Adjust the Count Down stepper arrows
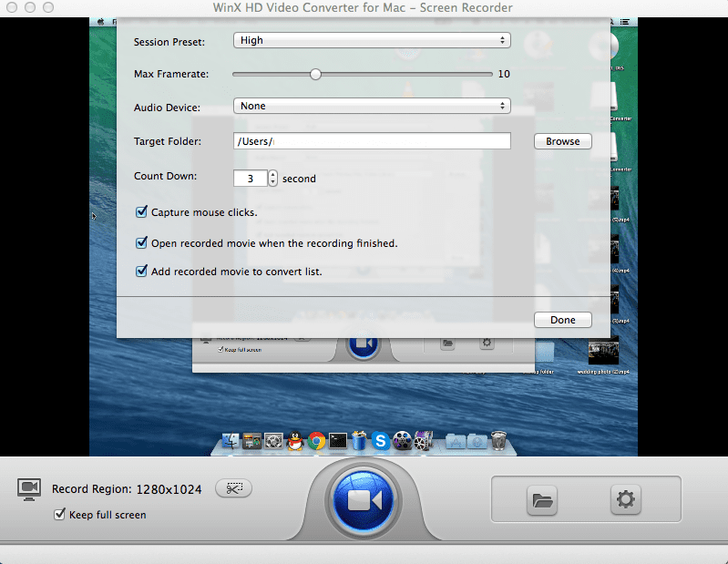This screenshot has height=564, width=728. (273, 179)
